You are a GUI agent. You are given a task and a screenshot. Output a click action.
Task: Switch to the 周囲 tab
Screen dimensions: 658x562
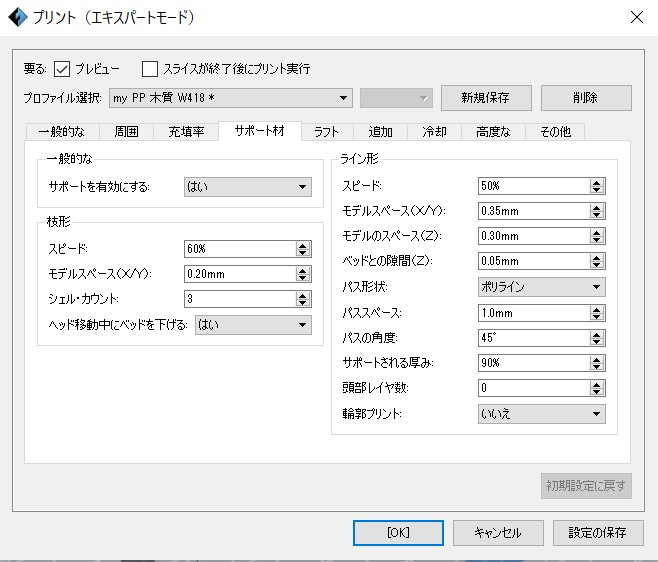click(x=126, y=132)
